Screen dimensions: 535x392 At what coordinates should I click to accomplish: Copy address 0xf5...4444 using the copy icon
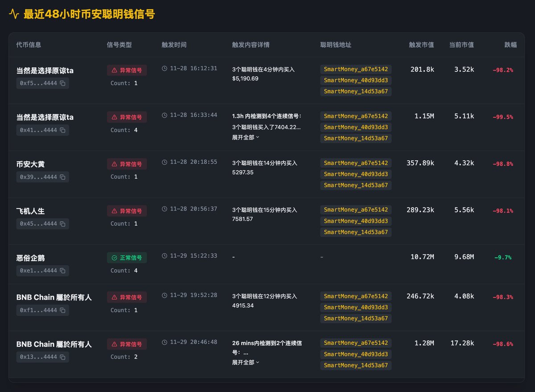pos(63,83)
